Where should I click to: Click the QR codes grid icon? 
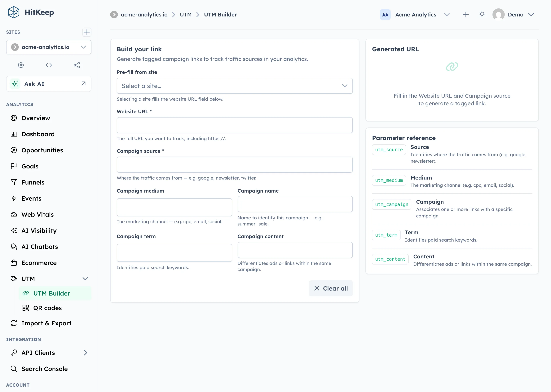(26, 308)
